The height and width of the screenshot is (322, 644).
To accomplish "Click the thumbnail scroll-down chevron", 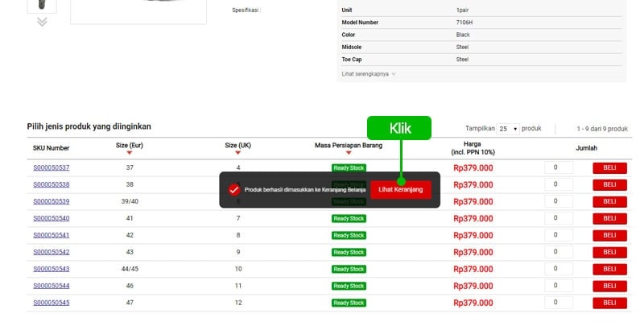I will (42, 22).
